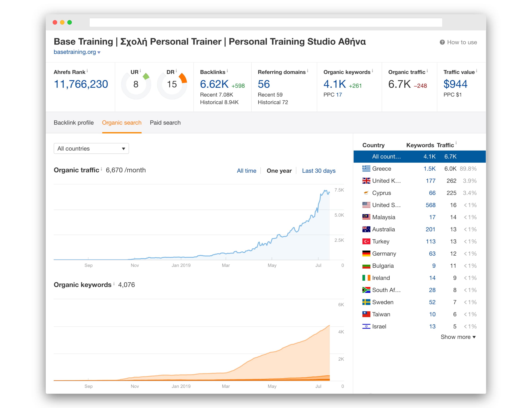Screen dimensions: 532x408
Task: Click info icon beside Traffic value heading
Action: coord(476,71)
